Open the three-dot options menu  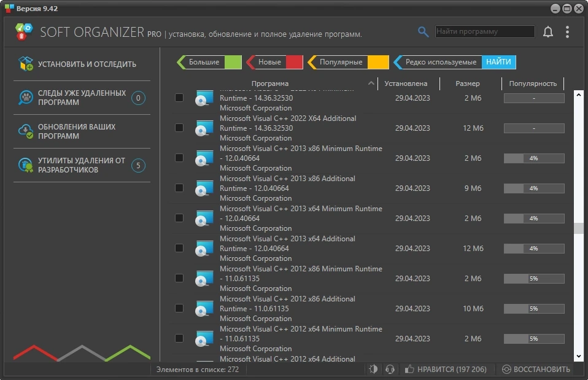coord(567,32)
